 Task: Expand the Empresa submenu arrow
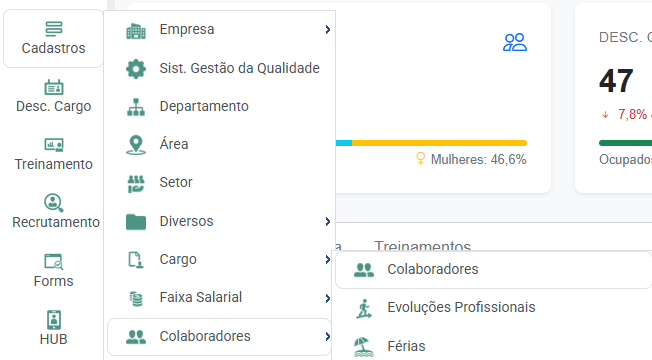click(x=328, y=30)
